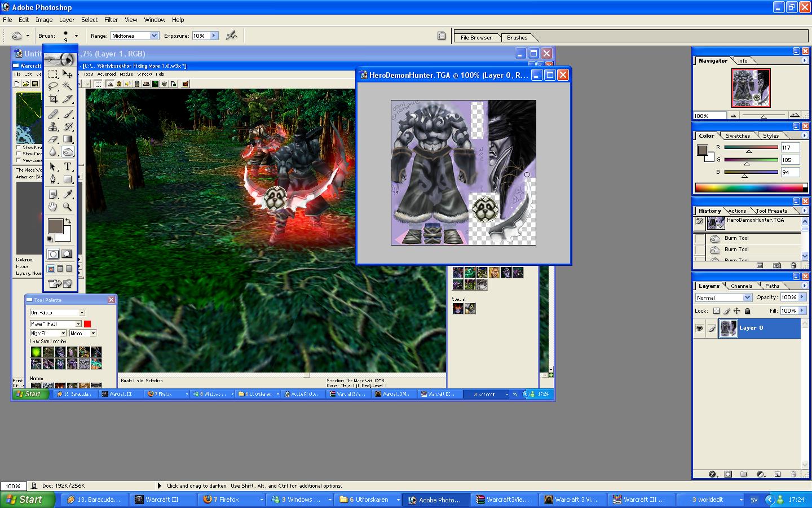
Task: Open the Windows Start button
Action: (28, 500)
